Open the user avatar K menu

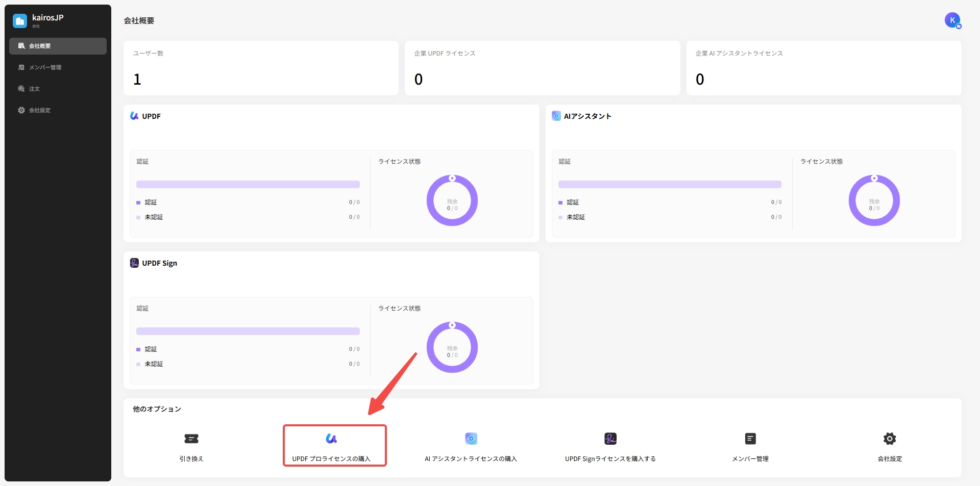[952, 20]
